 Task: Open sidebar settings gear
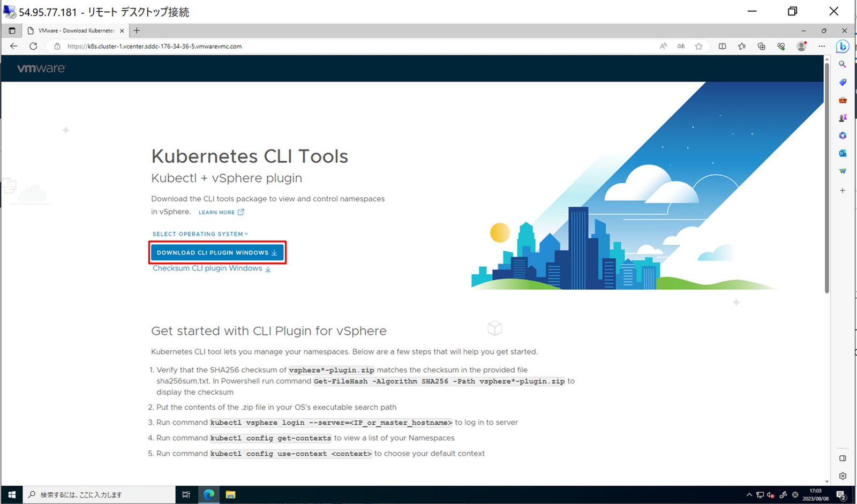click(x=843, y=476)
